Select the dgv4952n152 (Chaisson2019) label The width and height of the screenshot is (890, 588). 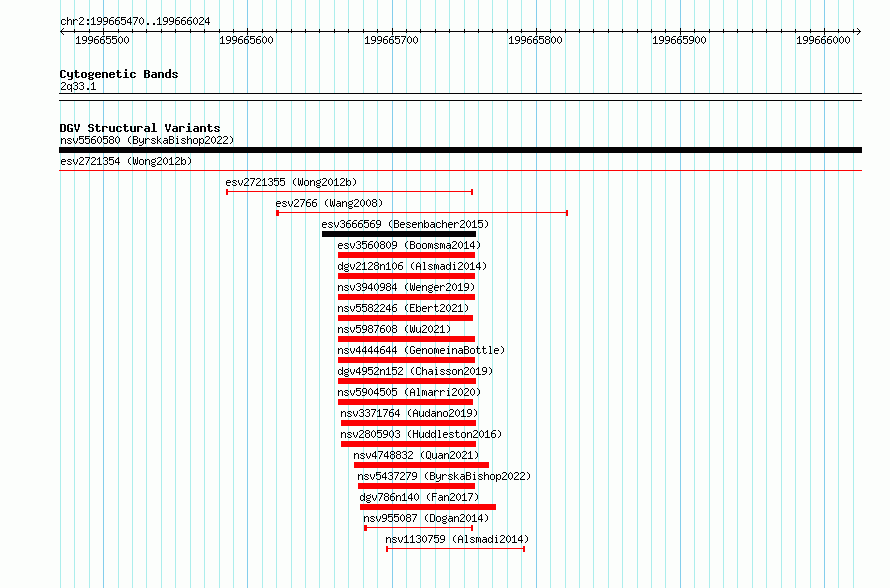click(x=415, y=371)
